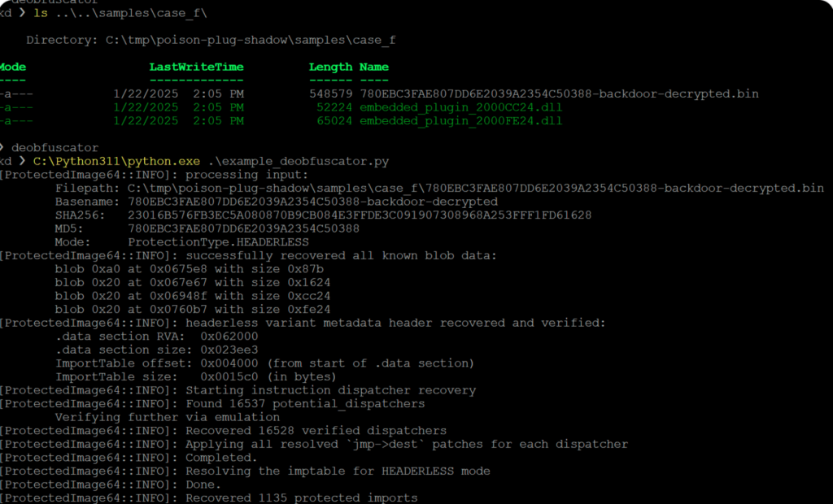The width and height of the screenshot is (833, 504).
Task: Click the Name column header
Action: pyautogui.click(x=374, y=67)
